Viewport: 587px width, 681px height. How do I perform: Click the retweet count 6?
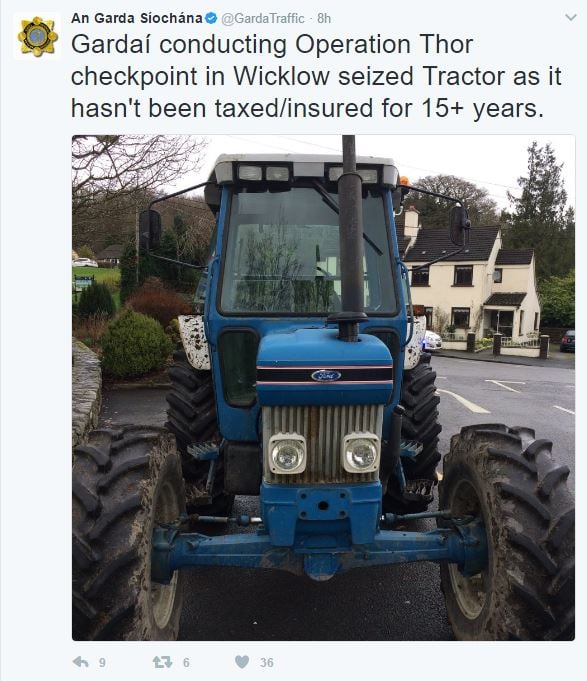pos(186,662)
